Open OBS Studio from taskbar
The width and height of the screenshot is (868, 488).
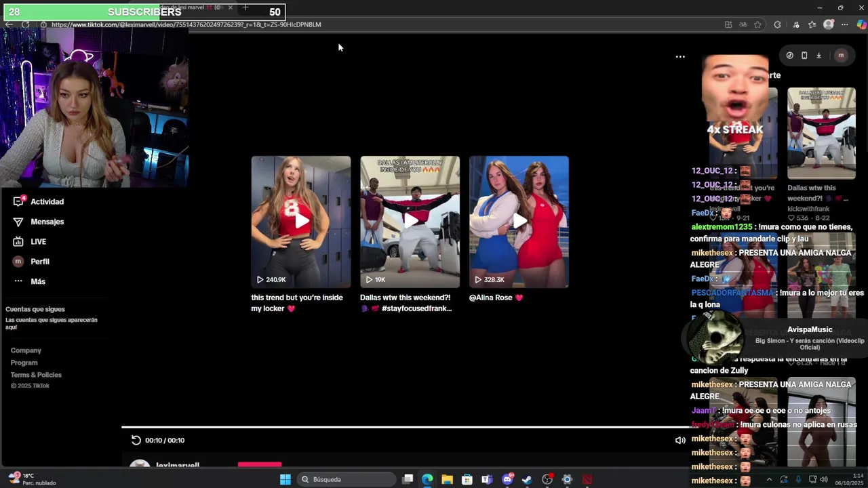point(547,479)
